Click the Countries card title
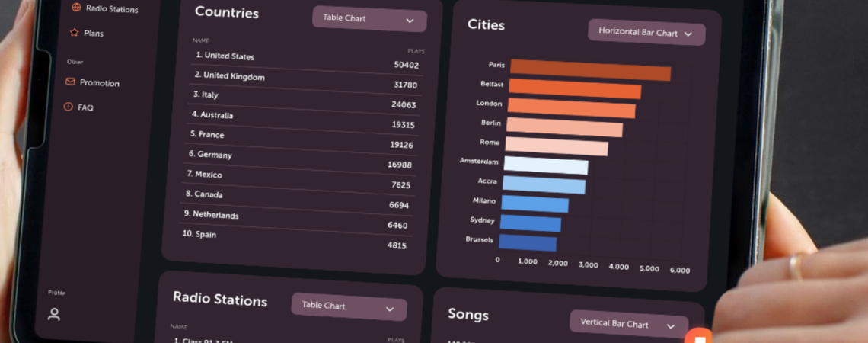 [x=226, y=11]
